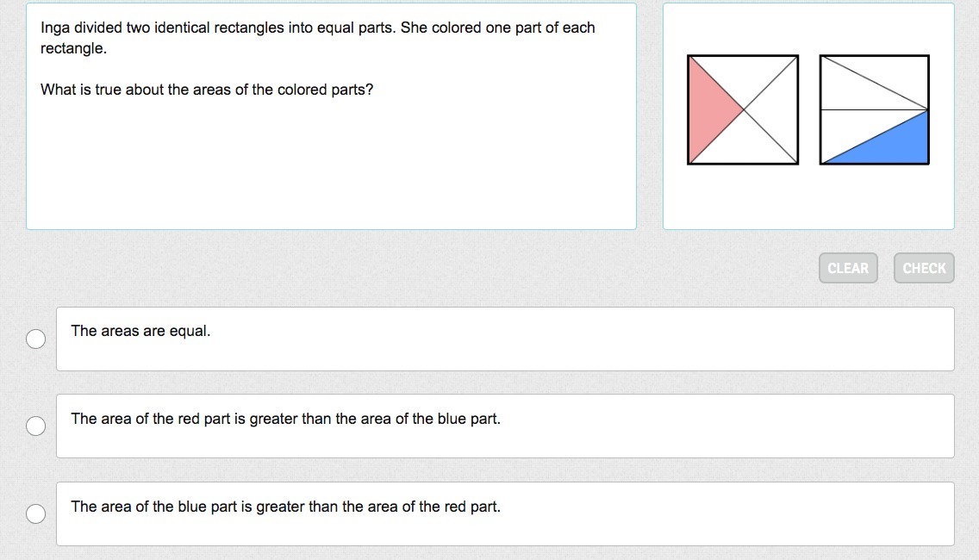Choose radio for red part greater than blue
The height and width of the screenshot is (560, 979).
(x=35, y=426)
